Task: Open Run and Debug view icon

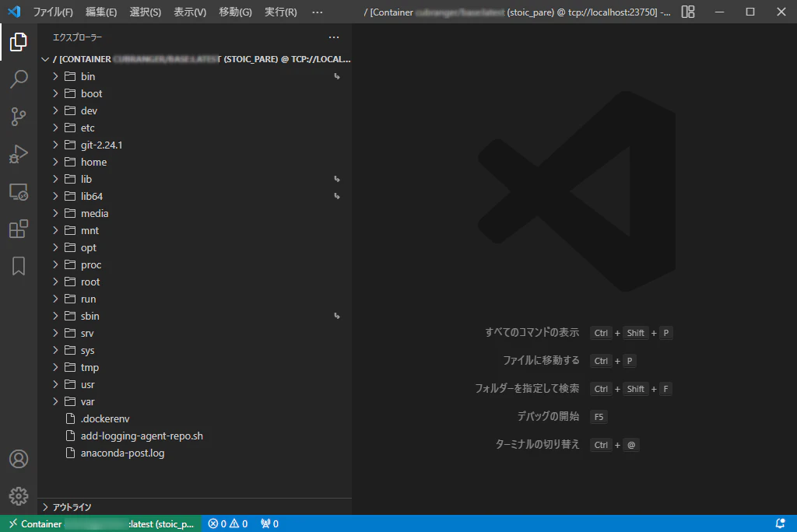Action: click(x=19, y=154)
